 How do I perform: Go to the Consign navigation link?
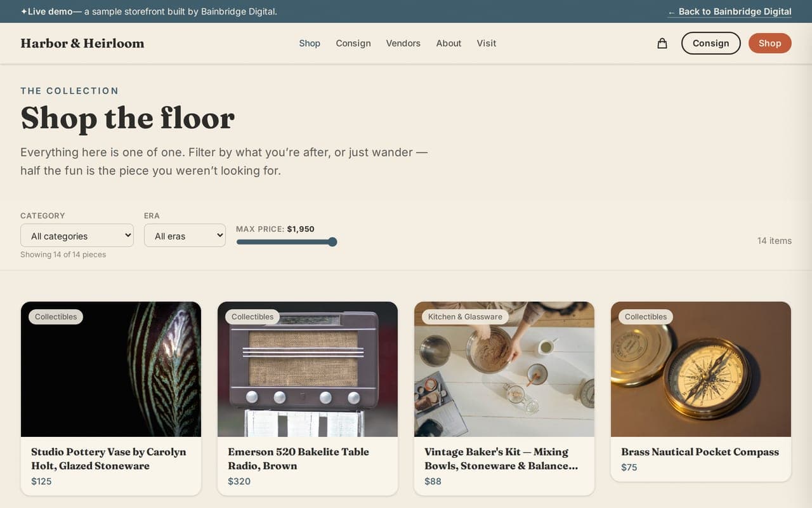[353, 43]
